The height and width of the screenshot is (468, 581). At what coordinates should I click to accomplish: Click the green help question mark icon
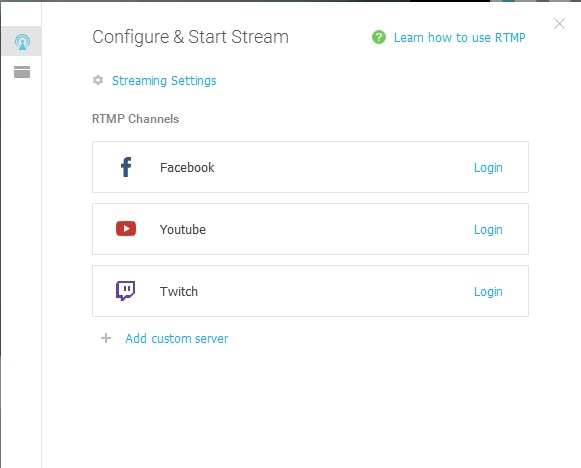pos(379,37)
